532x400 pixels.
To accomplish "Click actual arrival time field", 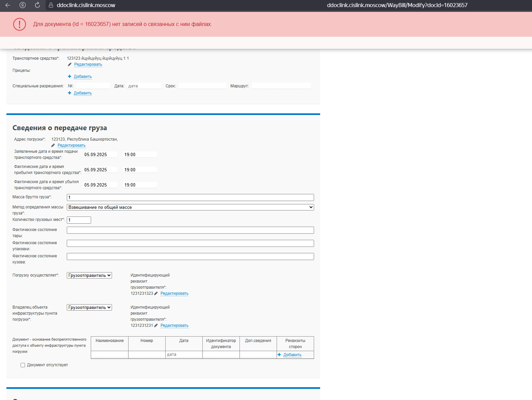I will tap(140, 170).
